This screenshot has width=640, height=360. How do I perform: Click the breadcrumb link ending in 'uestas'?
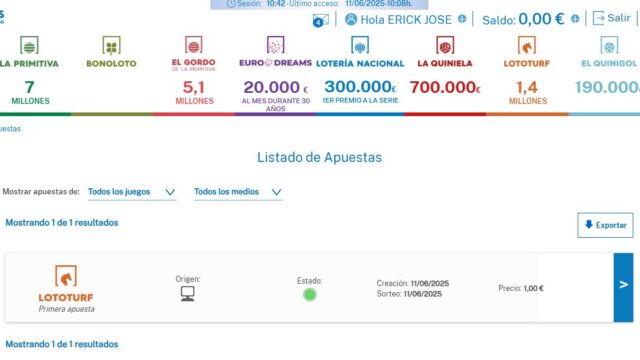coord(10,129)
